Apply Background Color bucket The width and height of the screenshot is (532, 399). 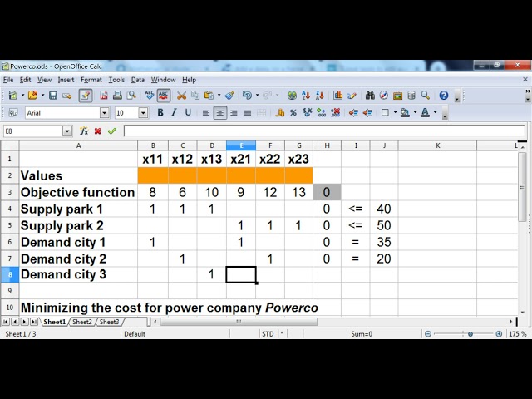coord(405,113)
